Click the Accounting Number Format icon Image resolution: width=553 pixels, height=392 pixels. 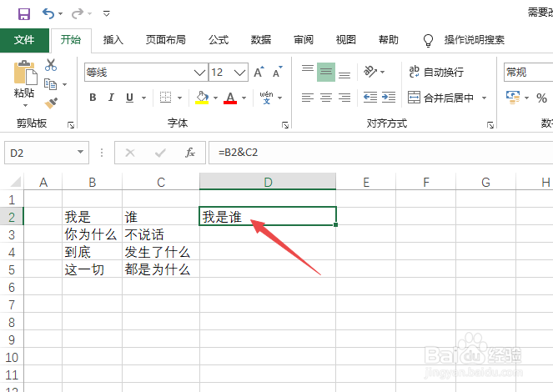coord(513,98)
